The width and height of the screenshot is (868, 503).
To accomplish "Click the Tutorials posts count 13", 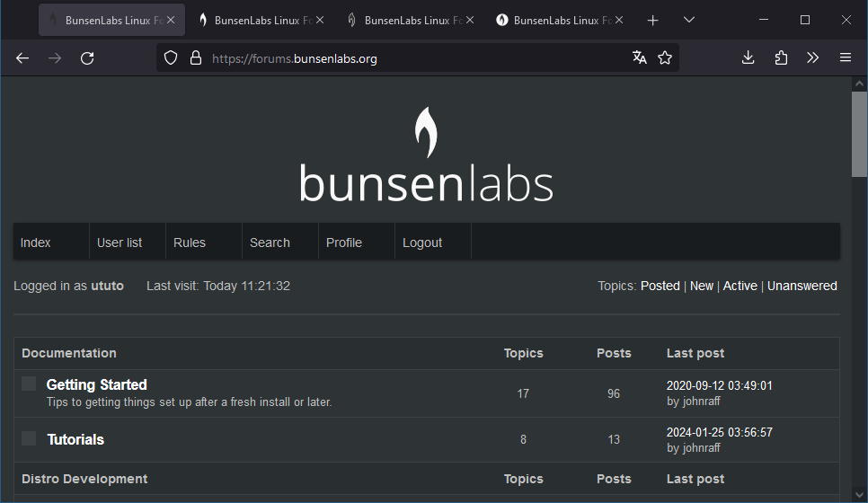I will [x=614, y=439].
